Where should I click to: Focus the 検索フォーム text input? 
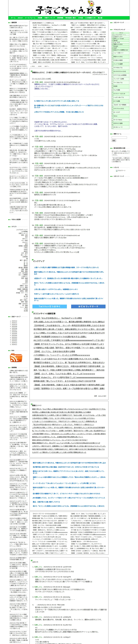tap(119, 137)
